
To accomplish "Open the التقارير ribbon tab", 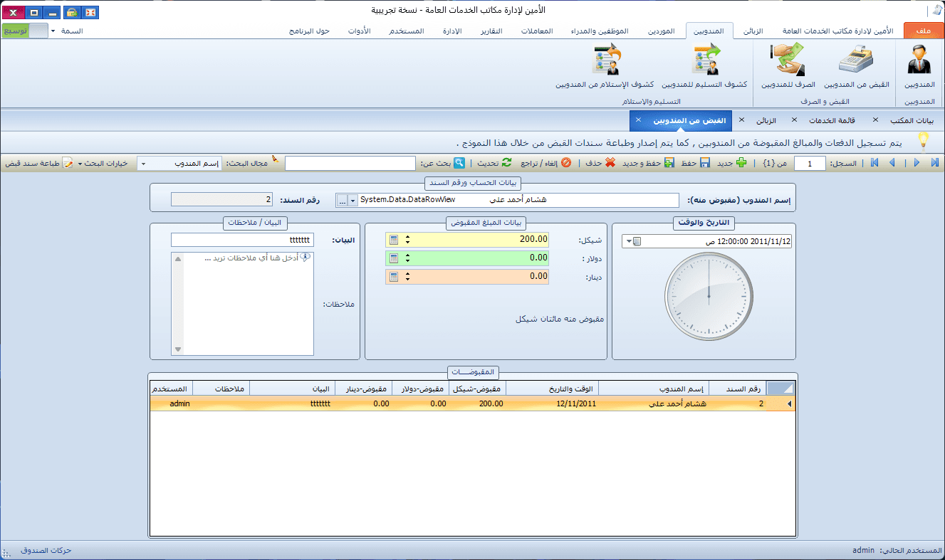I will pos(491,31).
